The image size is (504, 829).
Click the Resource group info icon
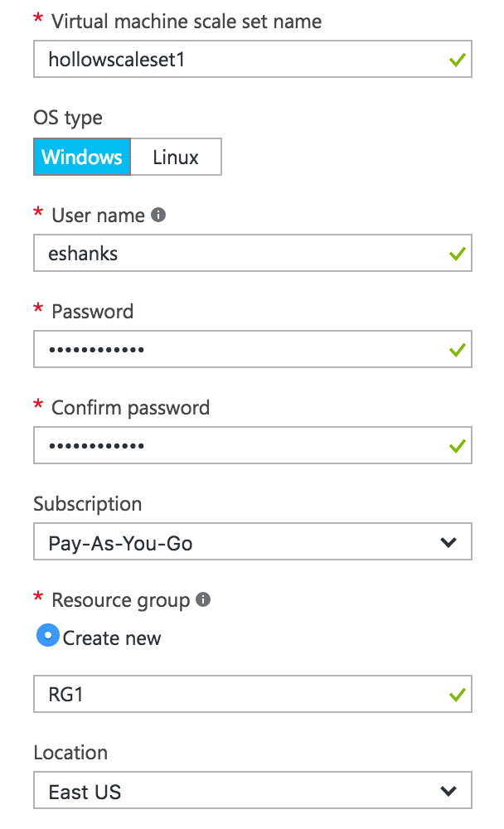(204, 599)
